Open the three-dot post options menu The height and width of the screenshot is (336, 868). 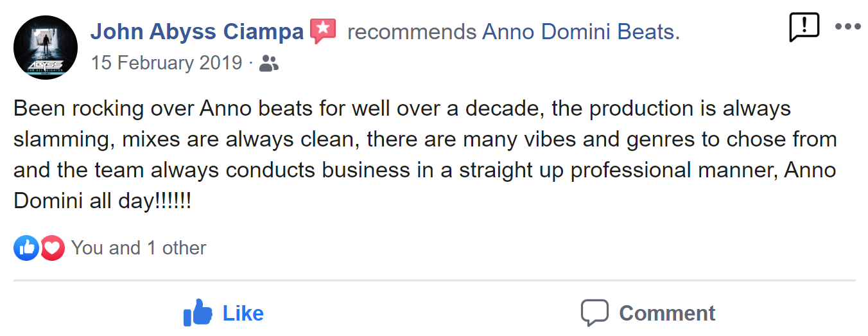pos(847,27)
